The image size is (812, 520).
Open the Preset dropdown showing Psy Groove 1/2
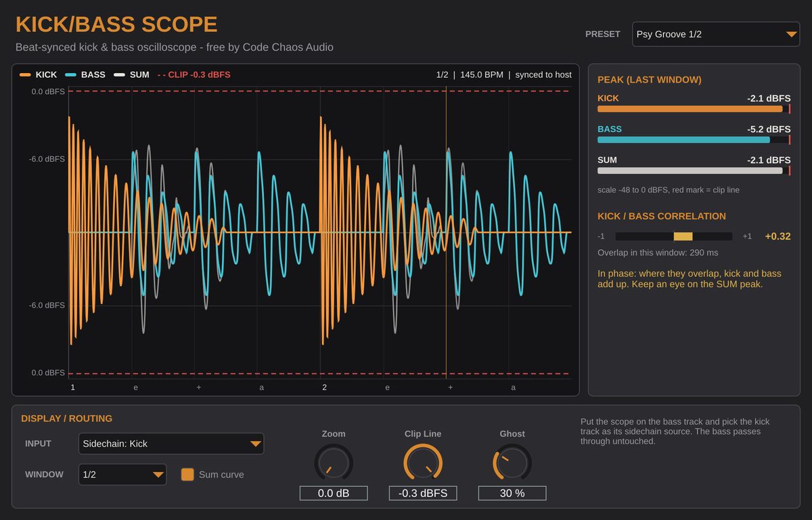coord(716,34)
